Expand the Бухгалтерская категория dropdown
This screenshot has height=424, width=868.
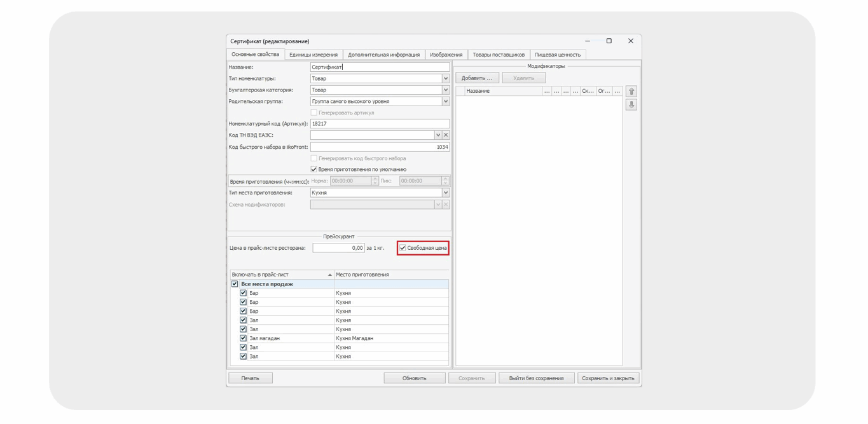(x=445, y=90)
